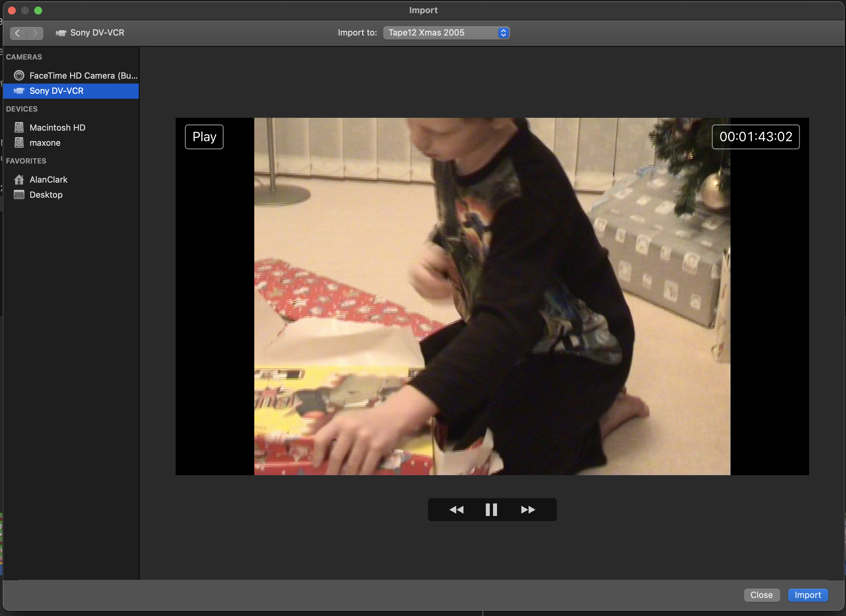Click the Play label overlay
Viewport: 846px width, 616px height.
(204, 137)
